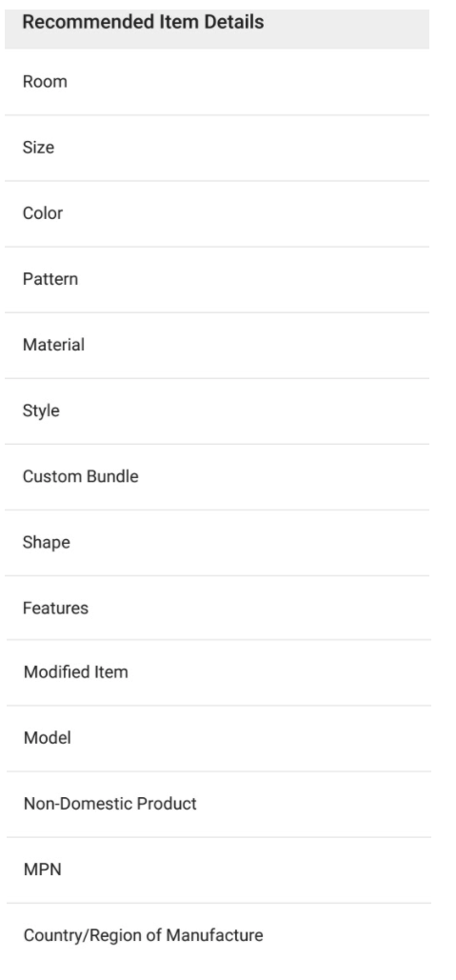Click the Shape item detail
The height and width of the screenshot is (980, 456).
point(217,543)
